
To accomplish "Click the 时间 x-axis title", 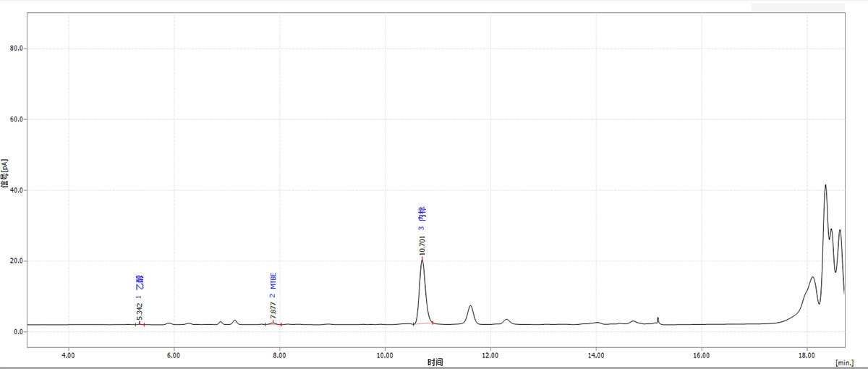I will pos(434,362).
